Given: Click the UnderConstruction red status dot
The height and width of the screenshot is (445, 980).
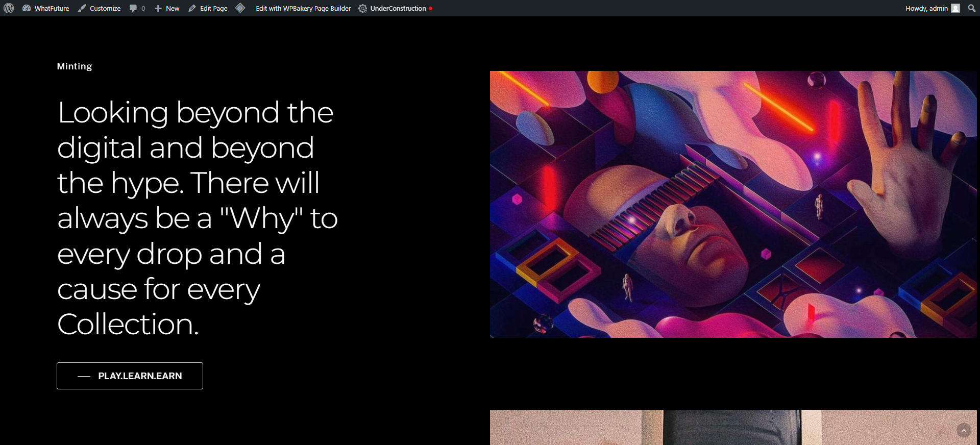Looking at the screenshot, I should 431,9.
